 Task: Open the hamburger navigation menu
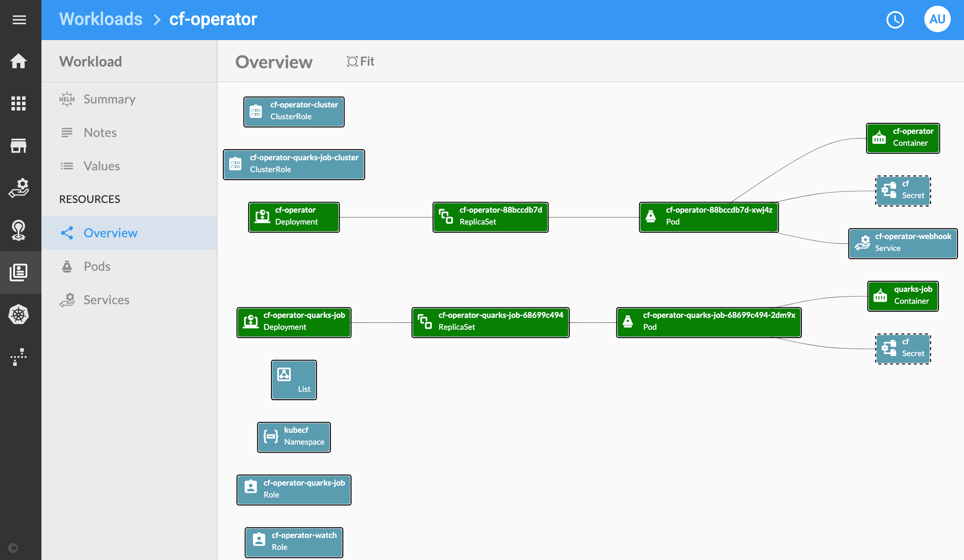pyautogui.click(x=19, y=20)
